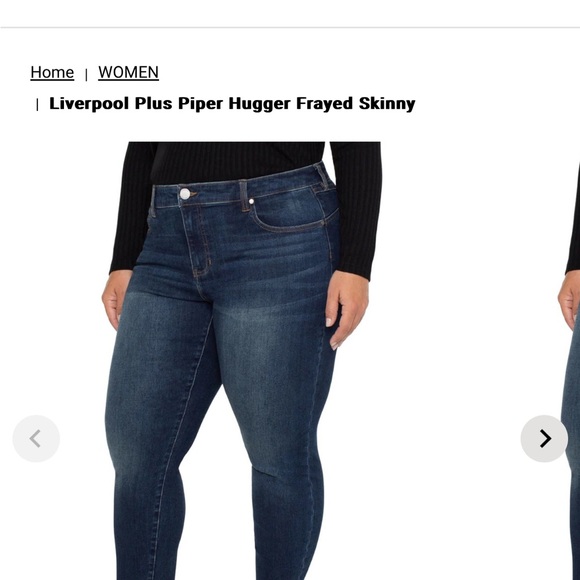
Task: Click the model's hand beside the pocket
Action: point(346,309)
